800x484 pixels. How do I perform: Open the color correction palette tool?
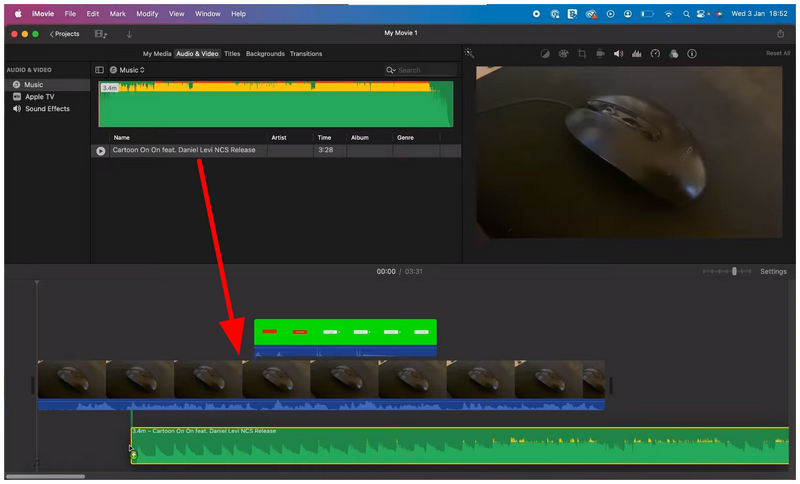(563, 54)
